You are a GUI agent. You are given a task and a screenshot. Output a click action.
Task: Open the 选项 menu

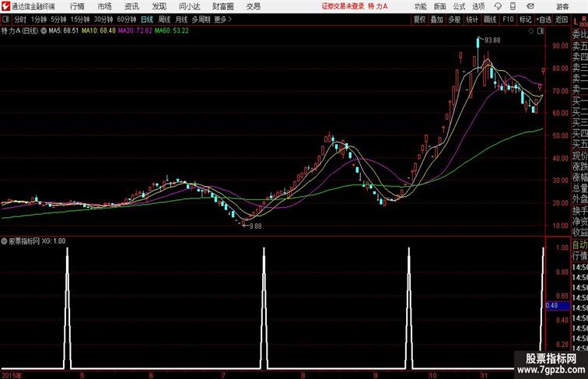pos(478,6)
